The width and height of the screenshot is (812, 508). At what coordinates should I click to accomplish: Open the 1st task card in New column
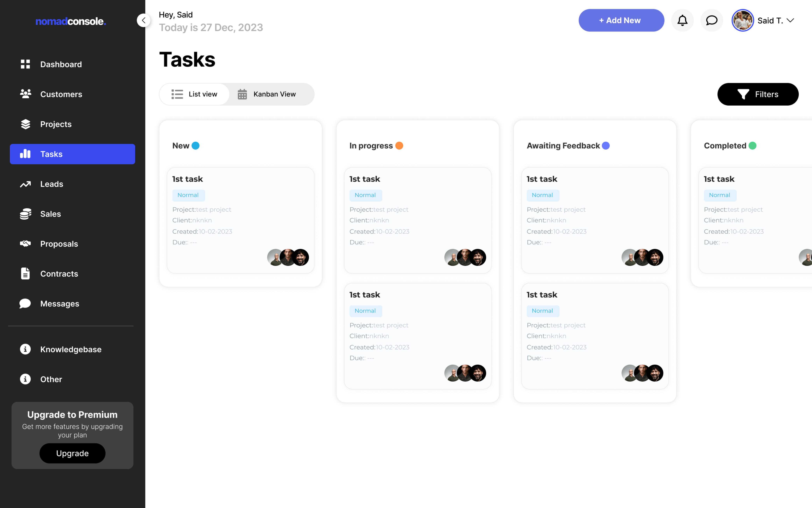[241, 220]
